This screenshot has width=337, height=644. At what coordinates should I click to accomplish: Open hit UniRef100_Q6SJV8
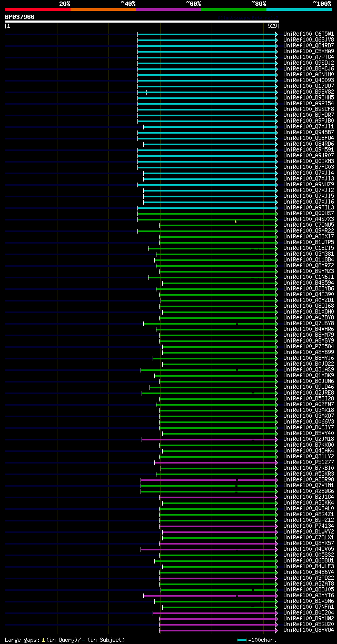pos(309,39)
